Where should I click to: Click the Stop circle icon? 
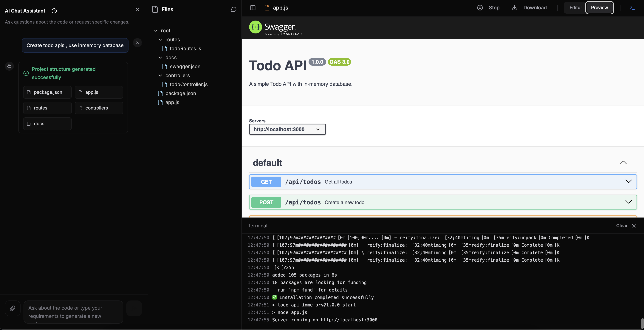(x=480, y=8)
